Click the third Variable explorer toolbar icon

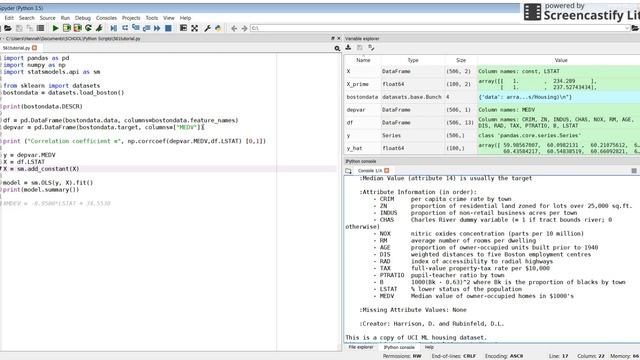coord(371,48)
